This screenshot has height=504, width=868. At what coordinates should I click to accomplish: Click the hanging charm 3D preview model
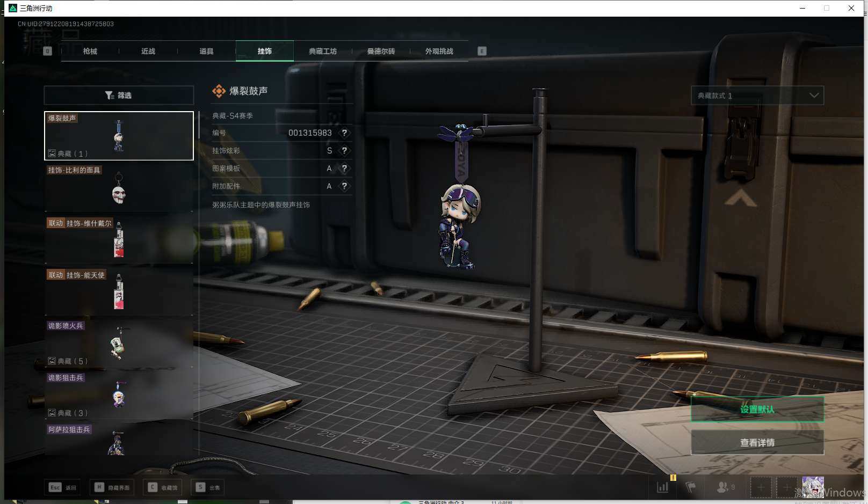tap(458, 196)
